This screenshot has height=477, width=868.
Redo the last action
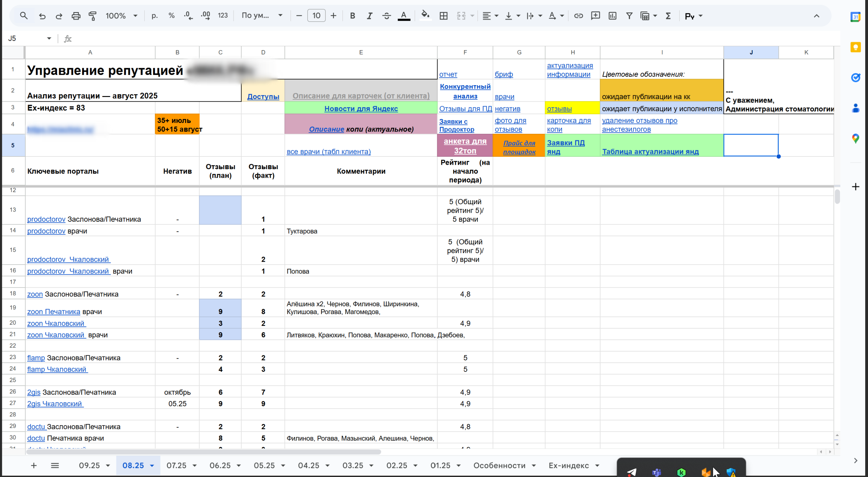click(59, 16)
